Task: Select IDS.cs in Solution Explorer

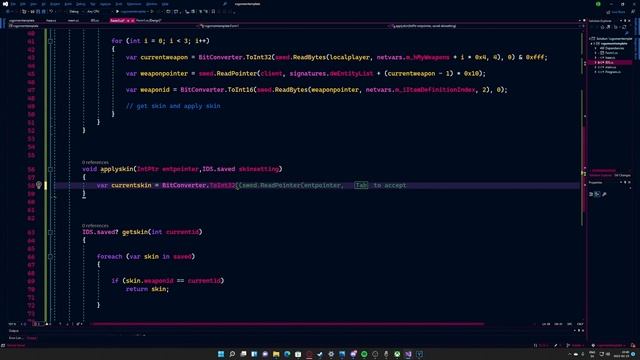Action: pos(609,62)
